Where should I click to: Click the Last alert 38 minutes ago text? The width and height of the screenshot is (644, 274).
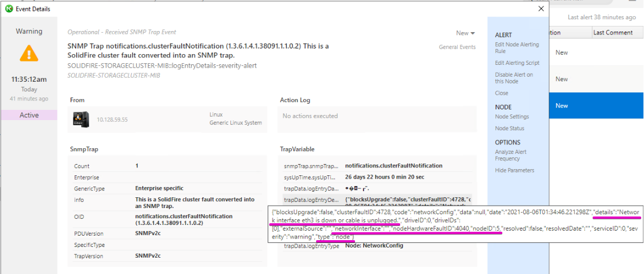pos(602,17)
